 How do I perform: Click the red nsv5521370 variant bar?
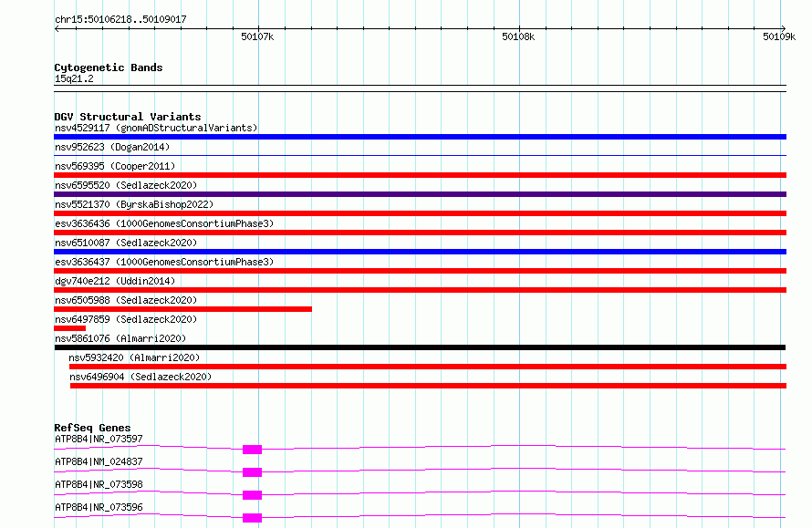click(420, 213)
